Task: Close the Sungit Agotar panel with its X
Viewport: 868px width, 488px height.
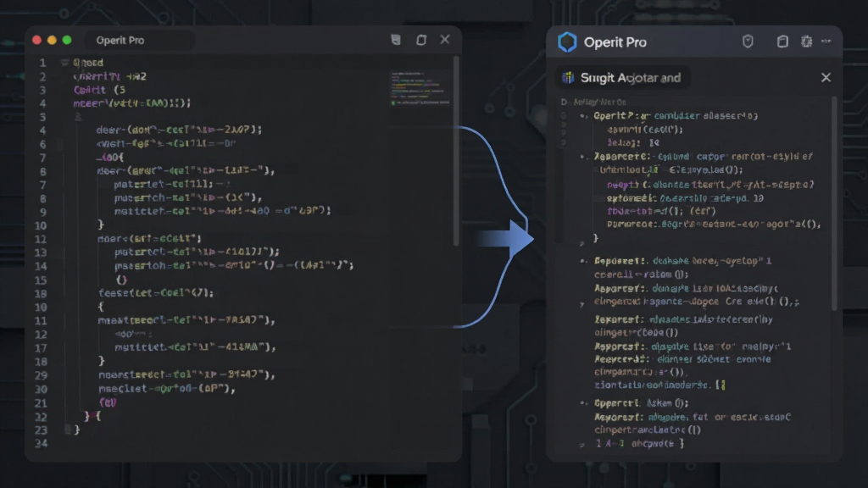Action: point(826,77)
